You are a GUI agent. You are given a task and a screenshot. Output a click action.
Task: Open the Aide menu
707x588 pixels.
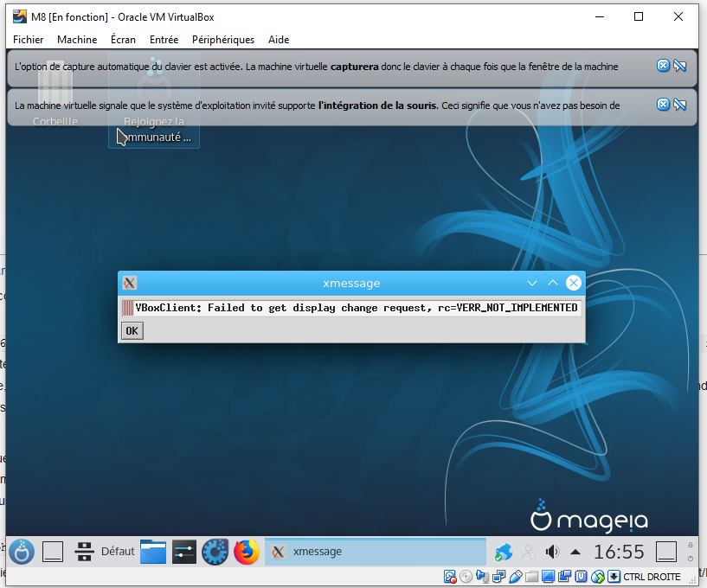pyautogui.click(x=279, y=40)
